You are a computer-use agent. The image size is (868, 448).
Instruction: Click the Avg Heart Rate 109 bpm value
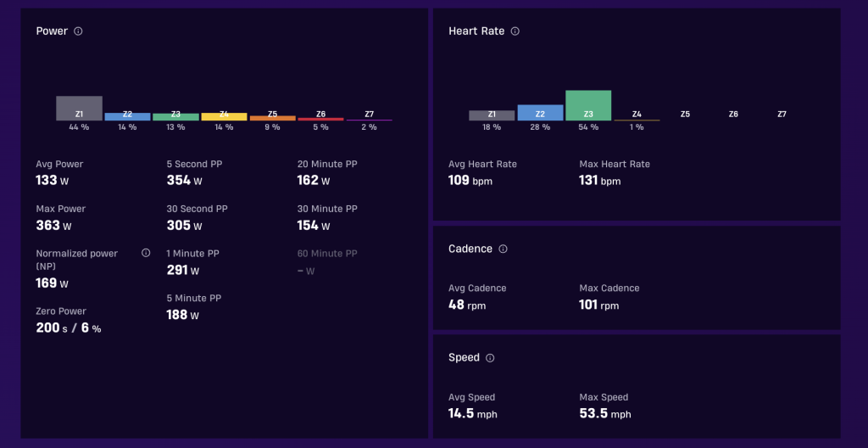470,181
